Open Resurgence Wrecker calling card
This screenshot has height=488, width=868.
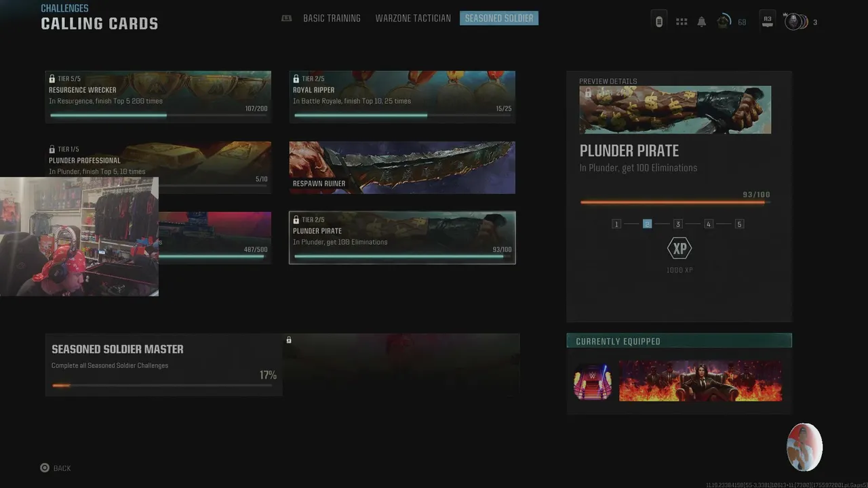(158, 97)
